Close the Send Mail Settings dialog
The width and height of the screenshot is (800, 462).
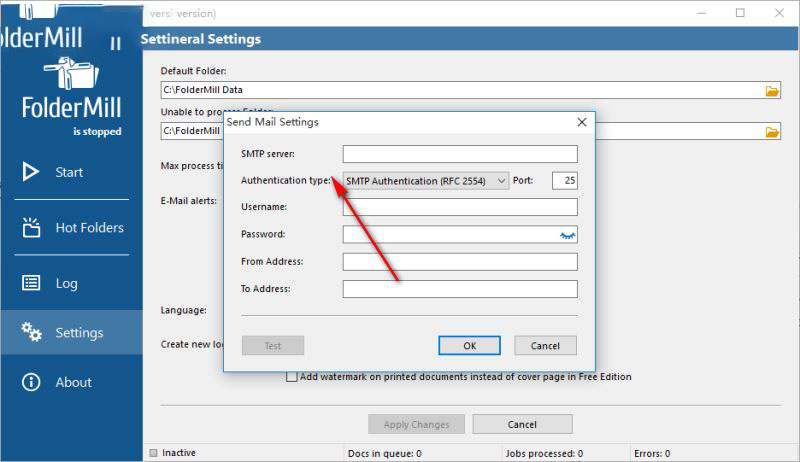(x=582, y=122)
